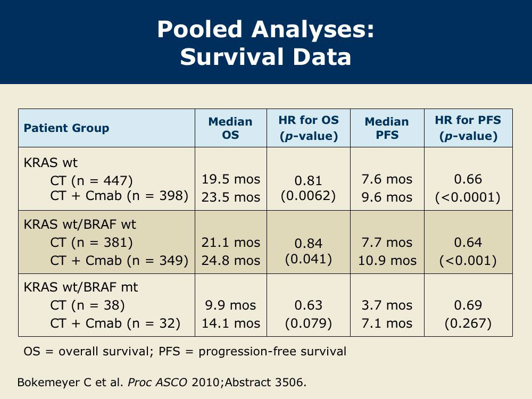532x399 pixels.
Task: Select the 23.5 mos overall survival value
Action: [231, 197]
